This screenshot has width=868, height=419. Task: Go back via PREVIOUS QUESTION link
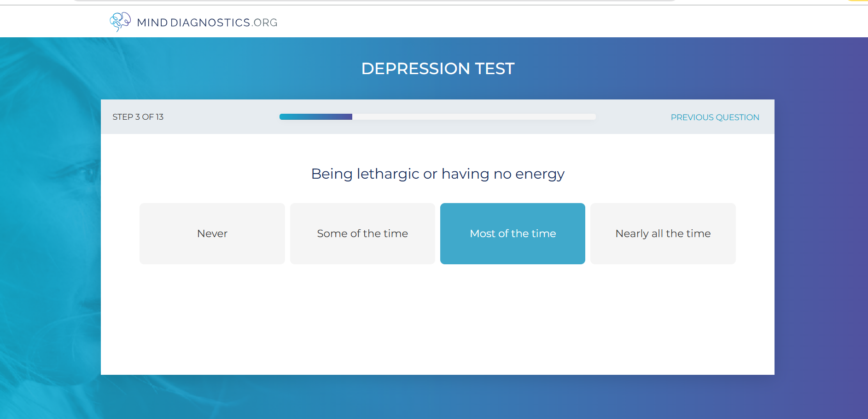715,117
